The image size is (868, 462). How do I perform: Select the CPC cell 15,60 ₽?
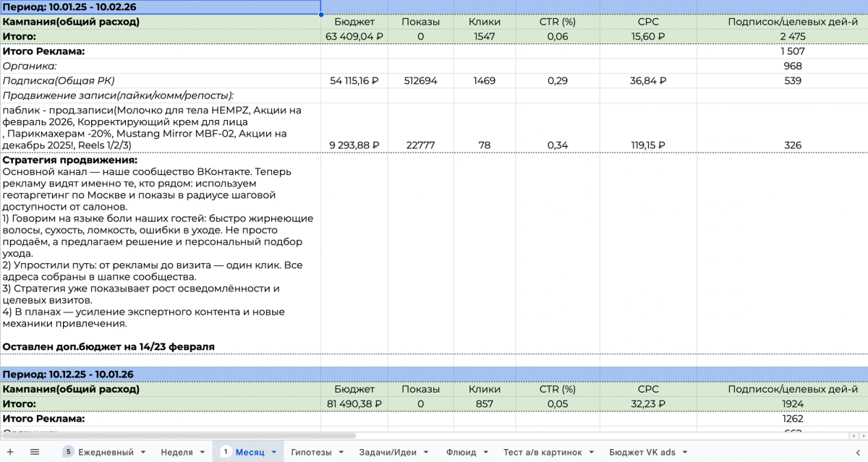coord(648,36)
